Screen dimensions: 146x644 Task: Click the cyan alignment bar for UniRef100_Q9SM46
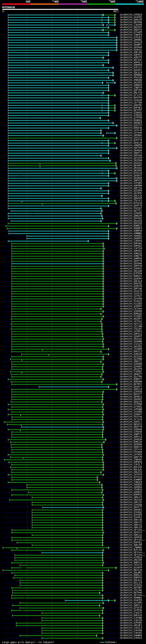point(58,263)
